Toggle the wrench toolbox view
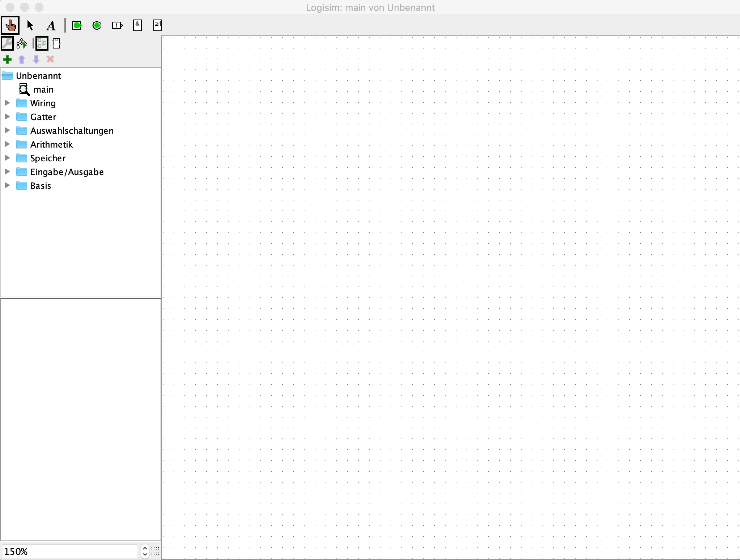This screenshot has height=560, width=740. pyautogui.click(x=7, y=44)
